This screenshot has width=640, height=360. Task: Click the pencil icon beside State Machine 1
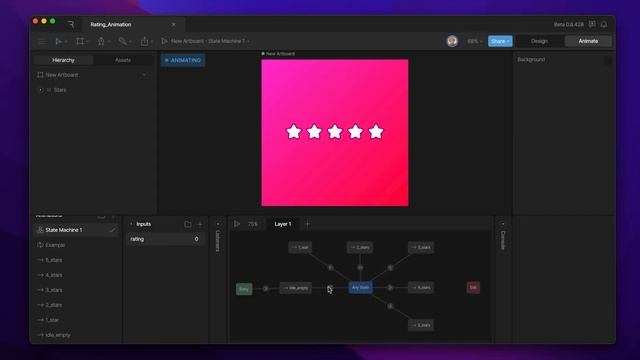coord(112,230)
